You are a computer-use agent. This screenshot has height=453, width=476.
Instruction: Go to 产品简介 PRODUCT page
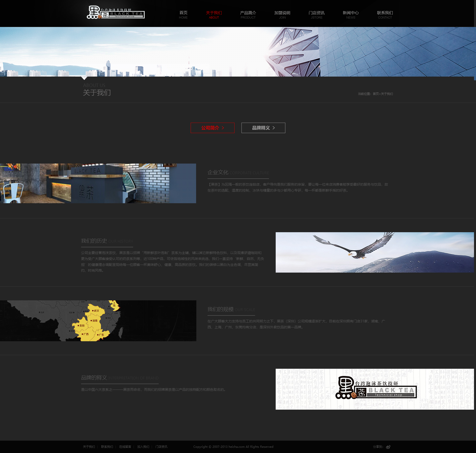click(248, 15)
